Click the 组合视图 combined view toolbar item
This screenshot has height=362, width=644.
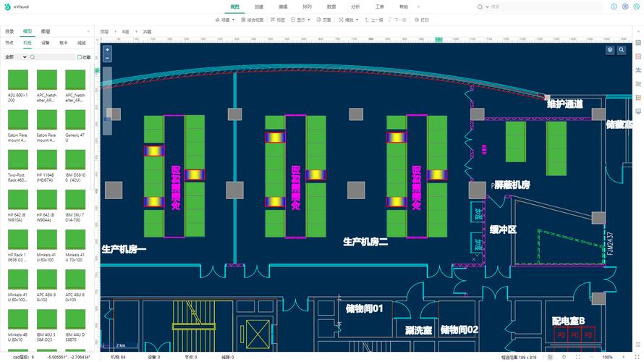[253, 20]
